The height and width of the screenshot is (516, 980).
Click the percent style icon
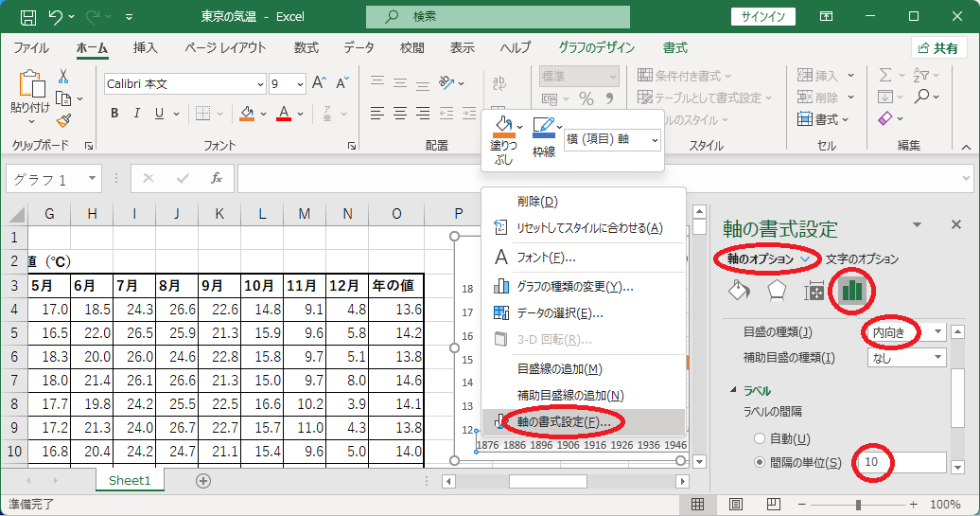pos(586,98)
